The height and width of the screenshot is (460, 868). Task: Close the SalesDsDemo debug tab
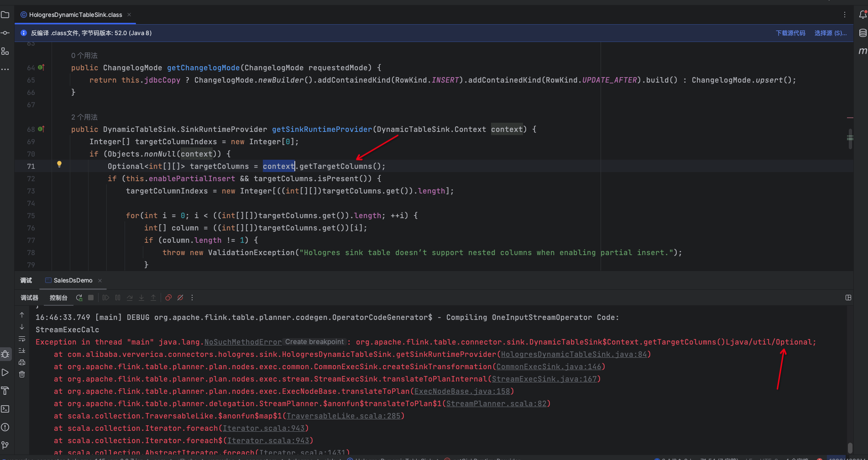pyautogui.click(x=100, y=280)
